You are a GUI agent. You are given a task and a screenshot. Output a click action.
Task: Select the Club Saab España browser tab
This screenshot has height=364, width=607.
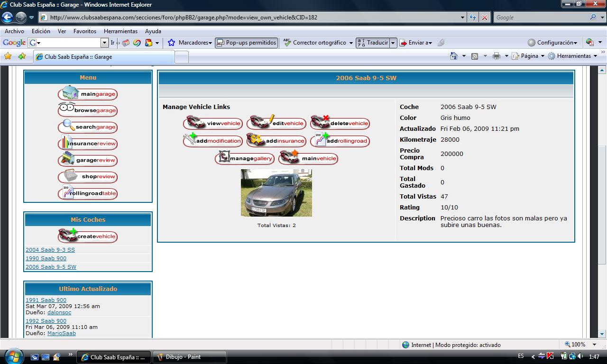click(x=103, y=57)
